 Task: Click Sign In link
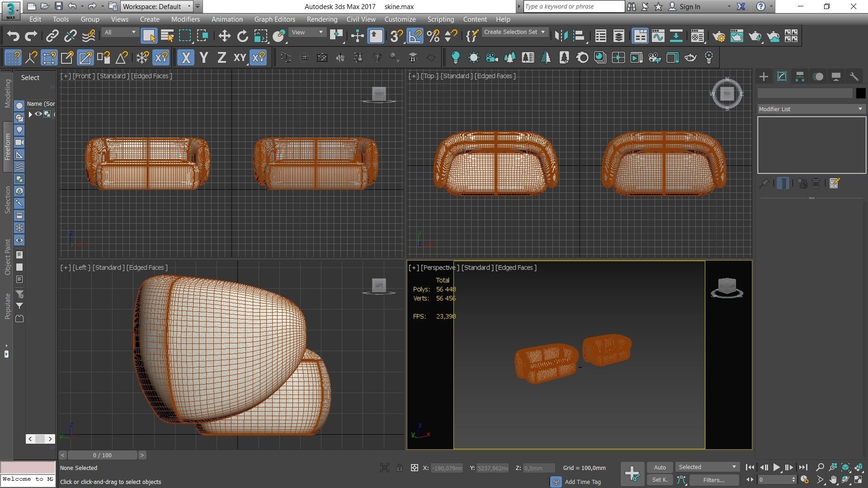689,6
